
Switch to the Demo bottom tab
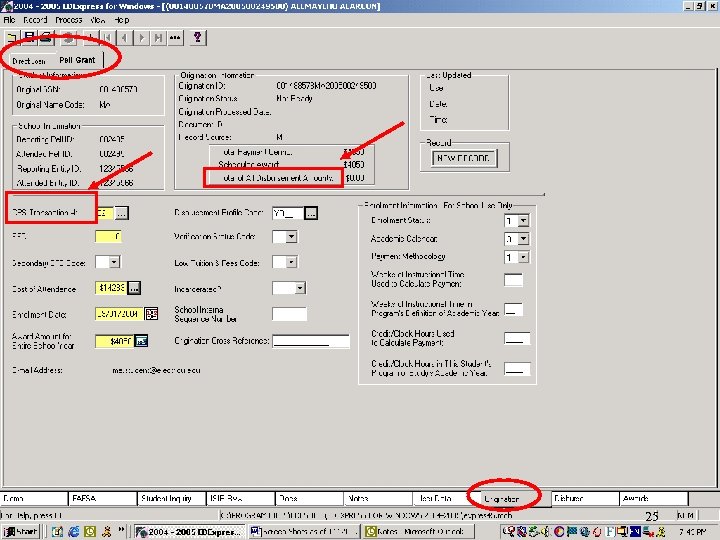coord(34,498)
